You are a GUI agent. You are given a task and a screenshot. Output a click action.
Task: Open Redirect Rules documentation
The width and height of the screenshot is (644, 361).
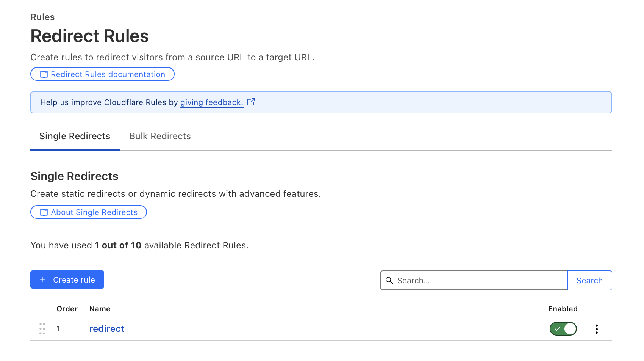[x=108, y=74]
